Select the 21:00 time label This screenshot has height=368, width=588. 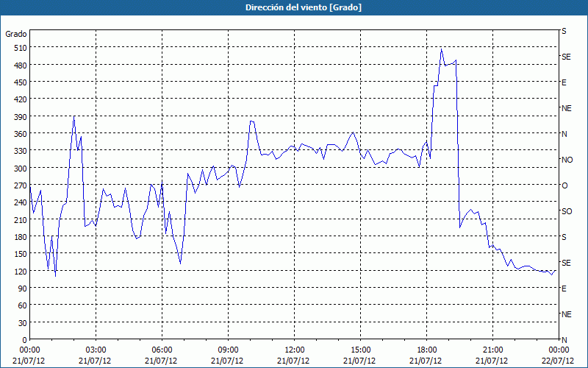click(x=492, y=350)
